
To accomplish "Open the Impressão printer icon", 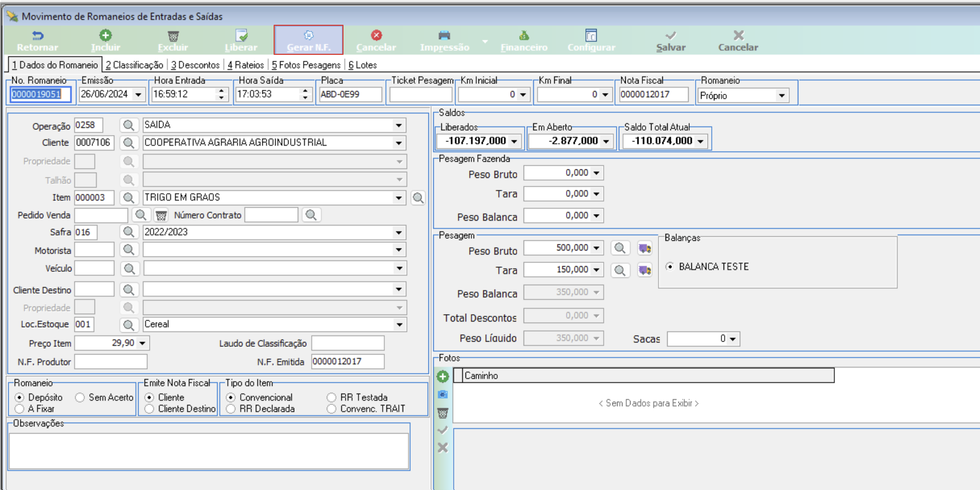I will pos(444,35).
